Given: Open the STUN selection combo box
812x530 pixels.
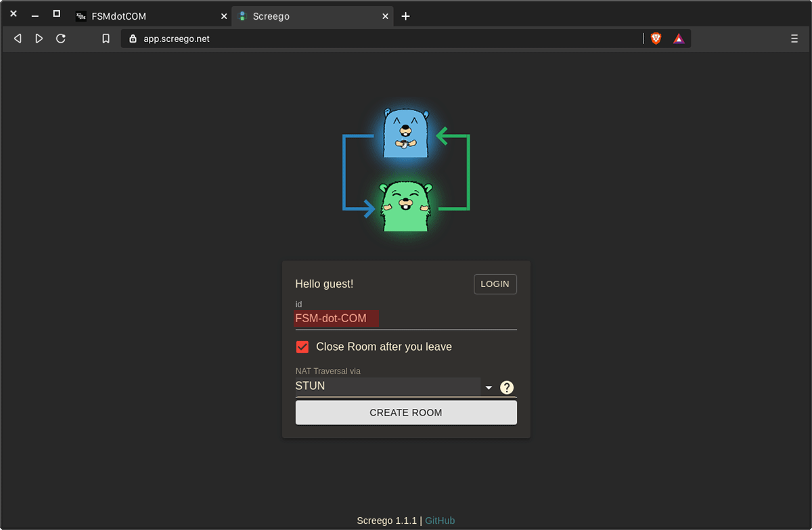Looking at the screenshot, I should click(x=388, y=387).
